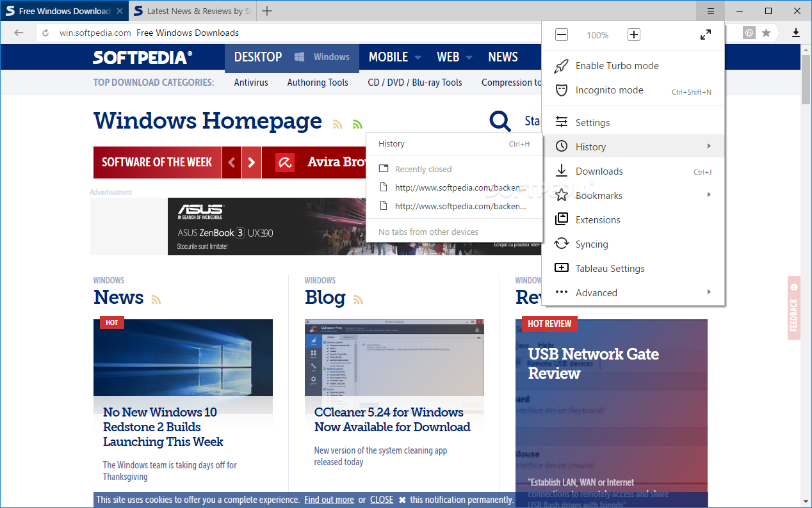
Task: Open the browser hamburger menu button
Action: [710, 11]
